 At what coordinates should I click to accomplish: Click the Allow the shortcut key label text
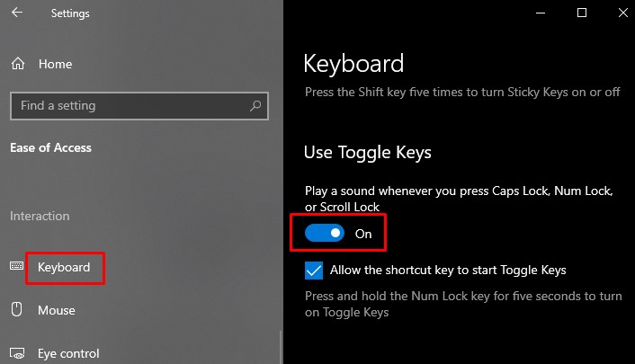448,270
